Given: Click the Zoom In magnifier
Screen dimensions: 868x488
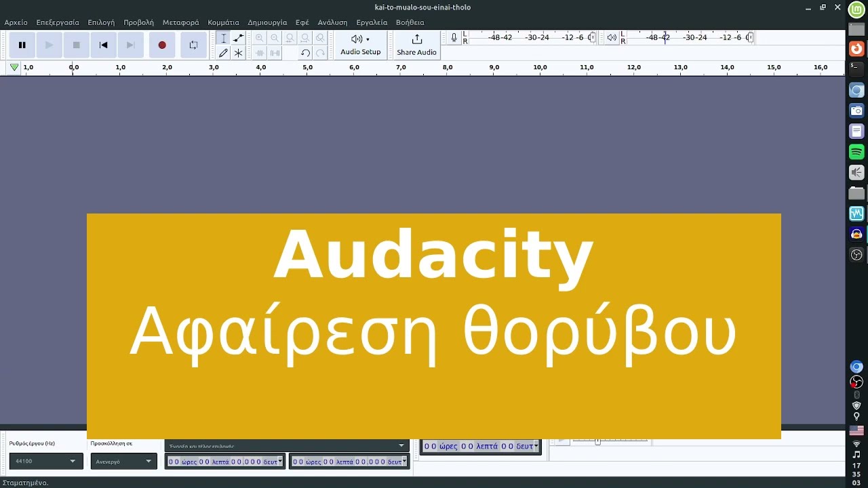Looking at the screenshot, I should point(260,38).
